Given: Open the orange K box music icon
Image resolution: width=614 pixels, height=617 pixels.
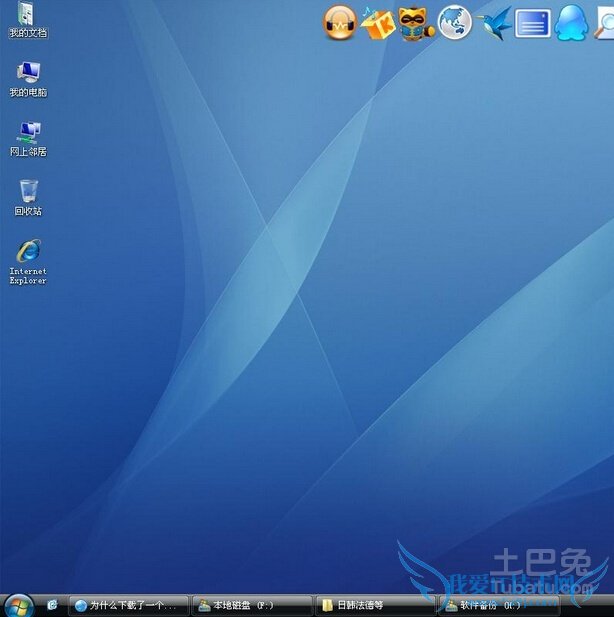Looking at the screenshot, I should [378, 23].
